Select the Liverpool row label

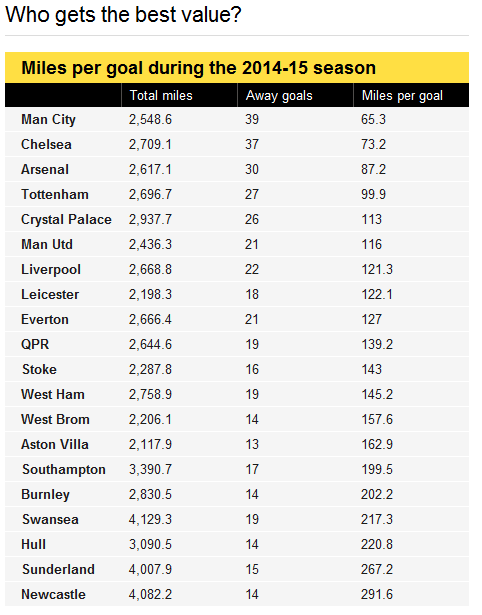tap(51, 269)
